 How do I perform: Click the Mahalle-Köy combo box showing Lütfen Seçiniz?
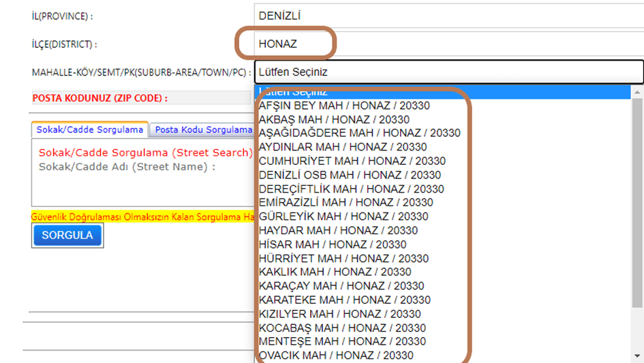[448, 72]
